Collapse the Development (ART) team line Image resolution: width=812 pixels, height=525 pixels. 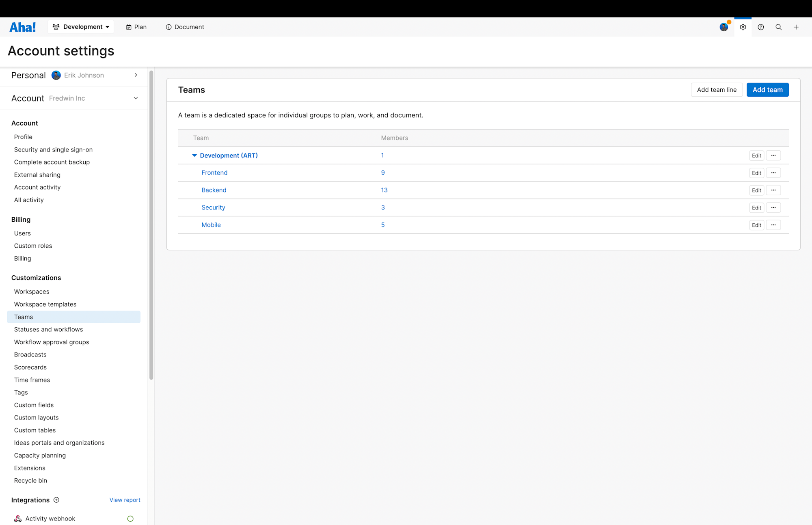coord(194,156)
